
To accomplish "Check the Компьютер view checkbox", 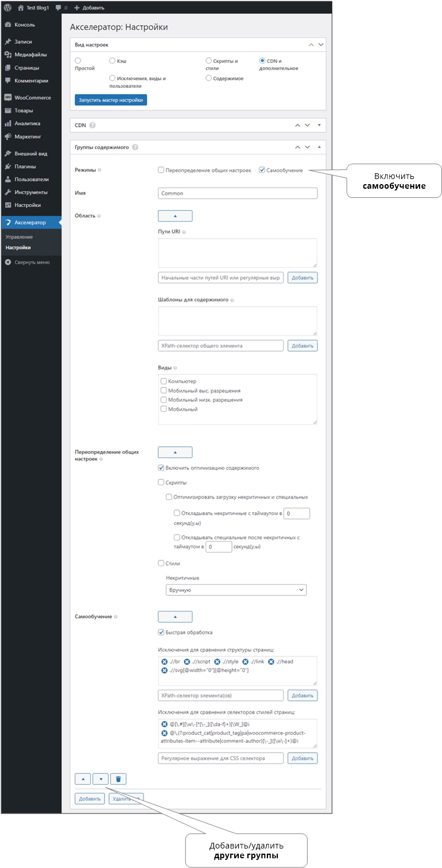I will click(164, 381).
